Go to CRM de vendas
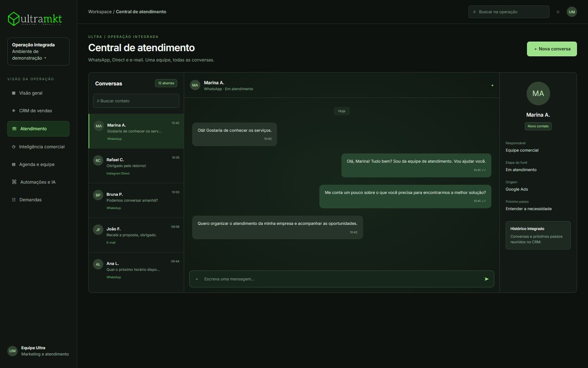Screen dimensions: 588x368 (38, 111)
